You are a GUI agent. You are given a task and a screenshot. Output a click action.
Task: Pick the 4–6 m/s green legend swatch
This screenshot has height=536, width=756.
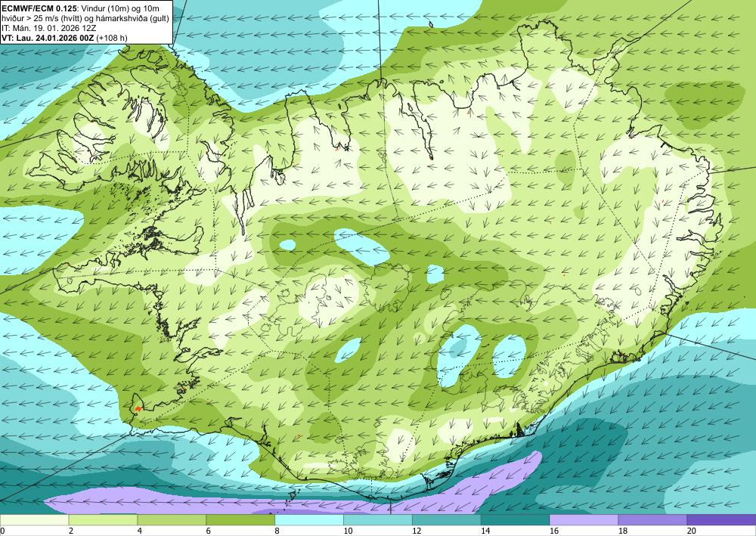pos(172,520)
